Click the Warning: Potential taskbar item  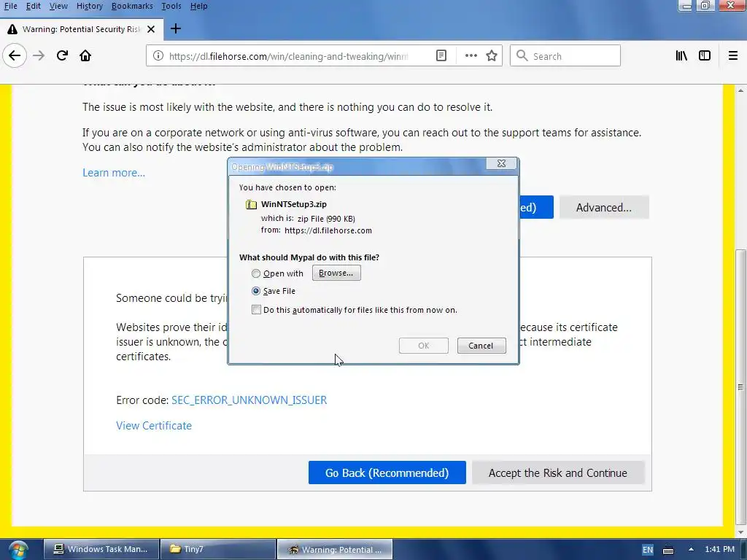tap(335, 550)
